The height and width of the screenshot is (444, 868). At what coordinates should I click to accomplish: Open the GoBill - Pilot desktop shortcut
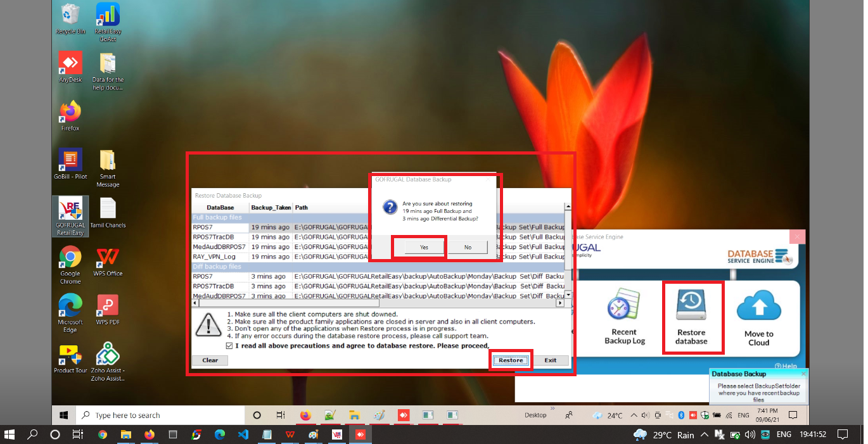pyautogui.click(x=70, y=164)
